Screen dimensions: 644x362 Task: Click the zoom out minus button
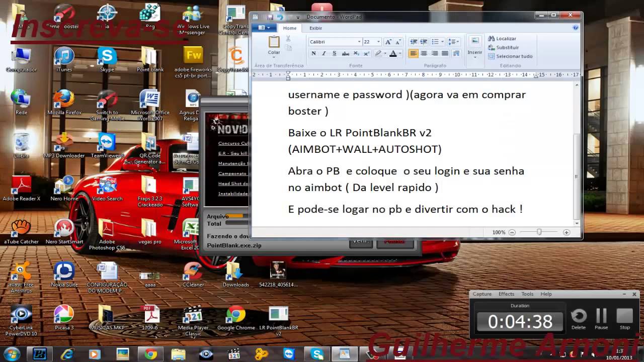pos(512,232)
